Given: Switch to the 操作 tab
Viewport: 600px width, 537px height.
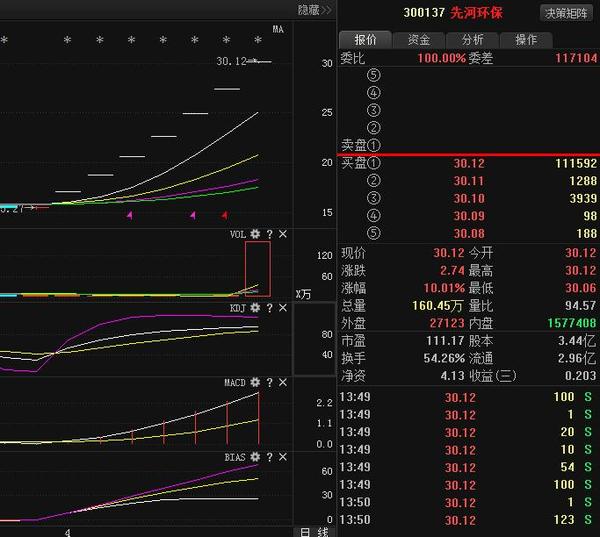Looking at the screenshot, I should (x=526, y=39).
